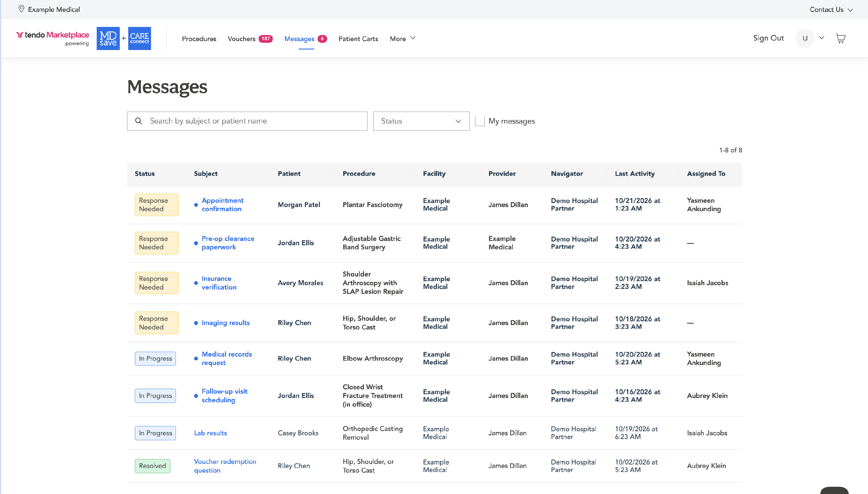
Task: Click the Assigned To column header
Action: (706, 174)
